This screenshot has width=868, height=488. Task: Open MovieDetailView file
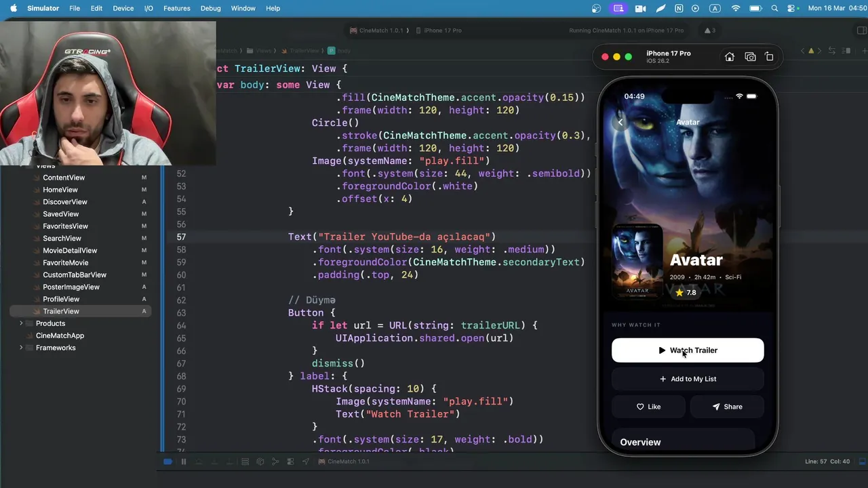pyautogui.click(x=70, y=251)
